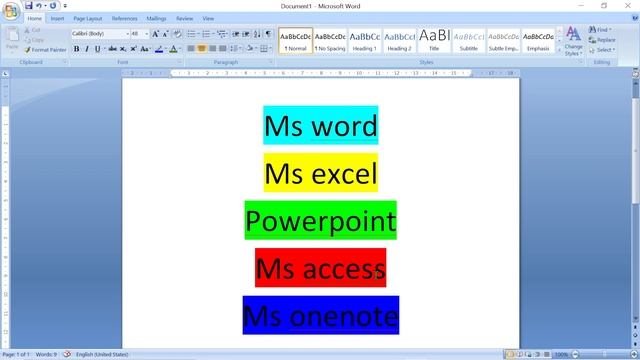Toggle Subscript formatting
Screen dimensions: 640x360
coord(123,49)
